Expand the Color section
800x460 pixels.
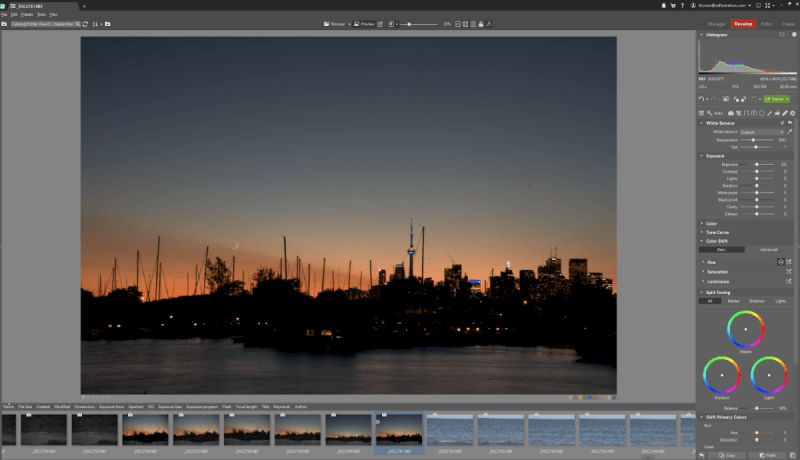(711, 223)
